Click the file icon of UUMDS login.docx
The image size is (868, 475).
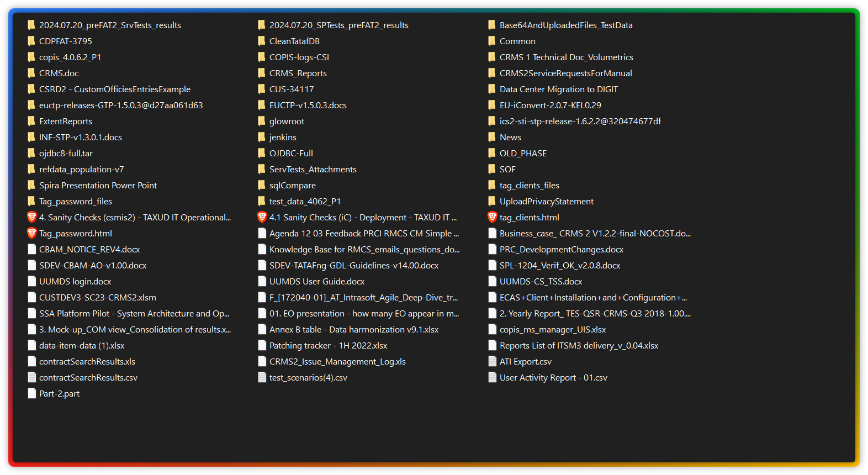[31, 281]
